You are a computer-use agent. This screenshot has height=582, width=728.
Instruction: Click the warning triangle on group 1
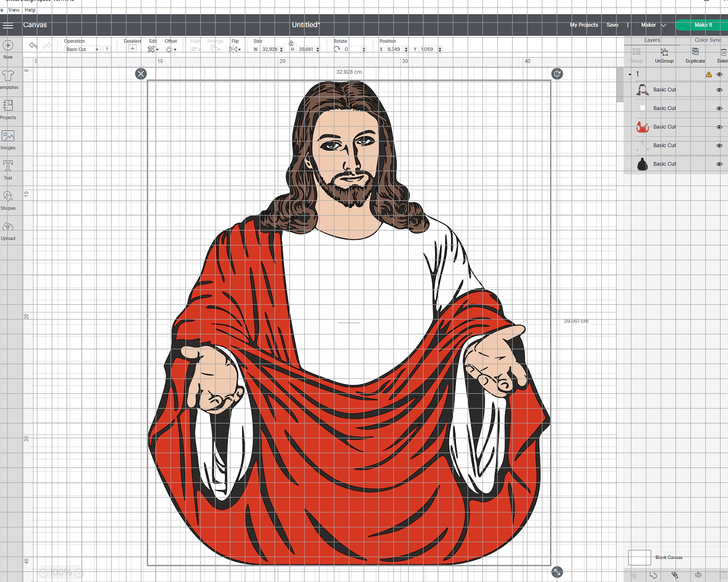(708, 74)
